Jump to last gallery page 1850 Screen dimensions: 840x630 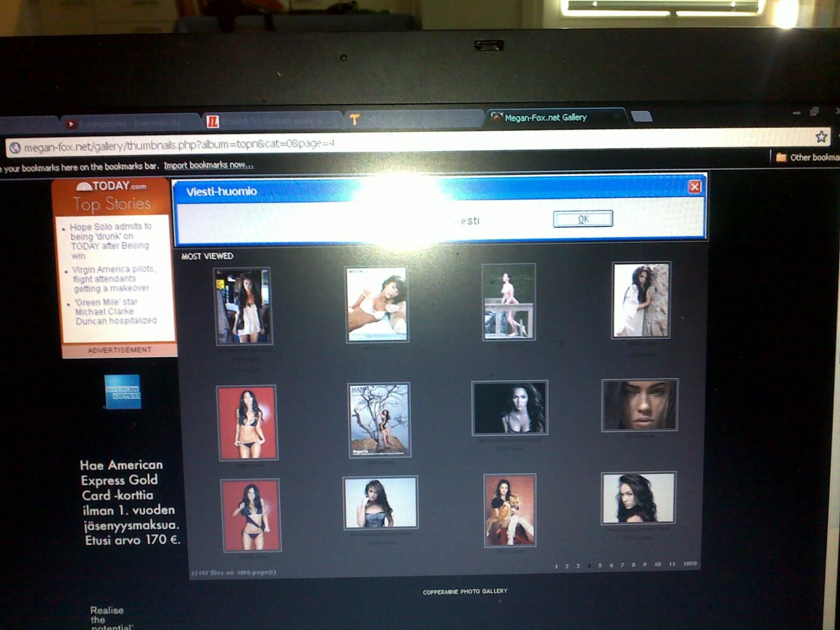click(690, 564)
